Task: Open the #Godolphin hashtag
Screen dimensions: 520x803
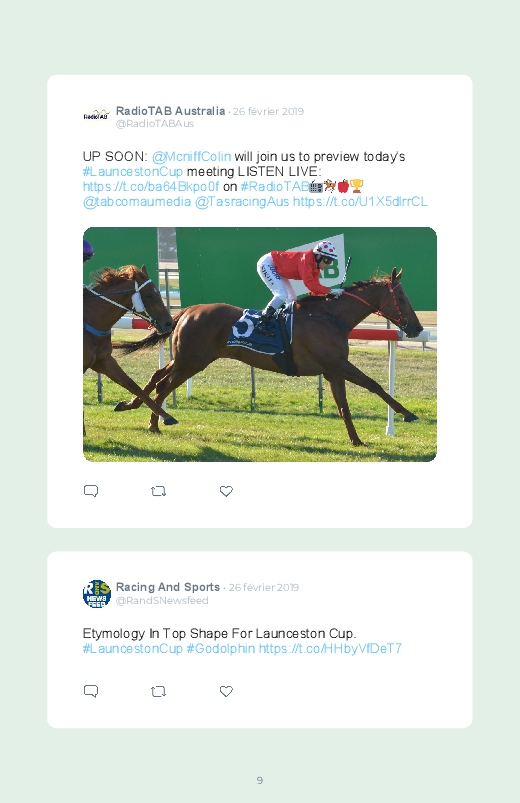Action: tap(220, 648)
